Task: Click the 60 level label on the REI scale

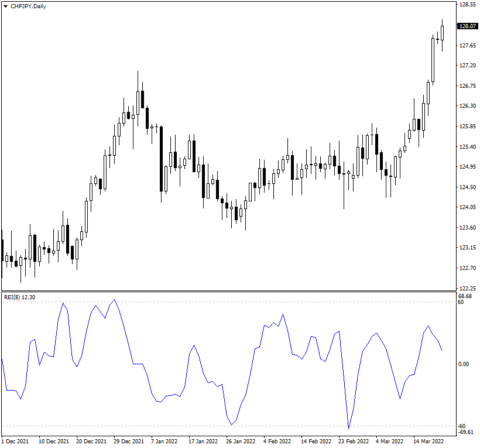Action: click(x=461, y=302)
